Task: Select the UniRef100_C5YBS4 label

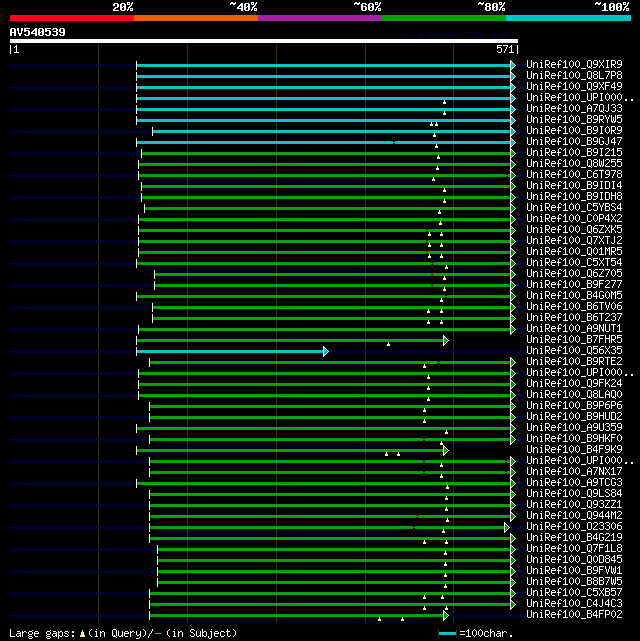Action: point(574,208)
